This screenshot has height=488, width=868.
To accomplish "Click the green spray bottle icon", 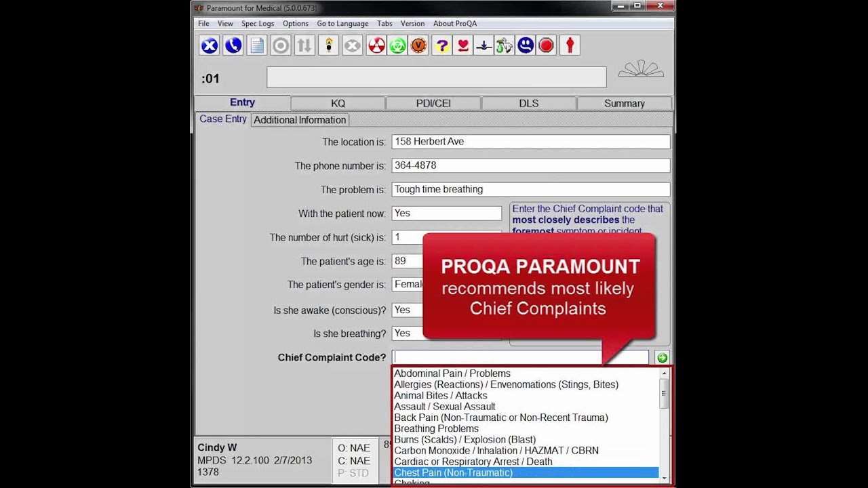I will pos(504,45).
